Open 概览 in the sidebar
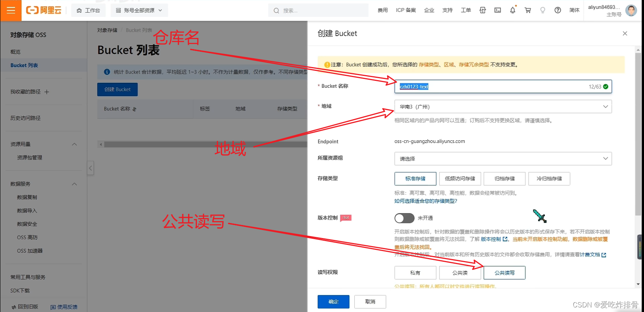The width and height of the screenshot is (644, 312). tap(15, 52)
